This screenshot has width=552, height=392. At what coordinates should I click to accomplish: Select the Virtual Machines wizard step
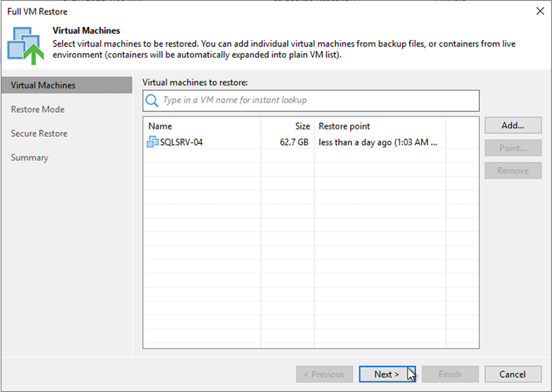coord(43,85)
